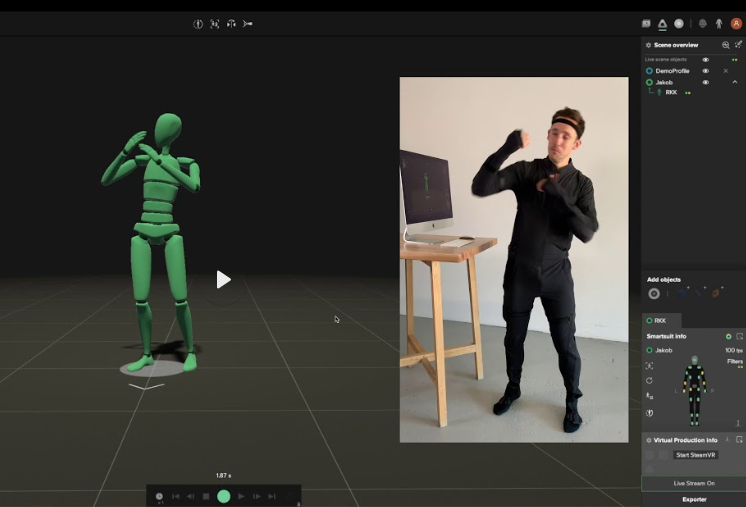Screen dimensions: 746x507
Task: Click the Jakob profile in Smartsuit info
Action: [659, 350]
